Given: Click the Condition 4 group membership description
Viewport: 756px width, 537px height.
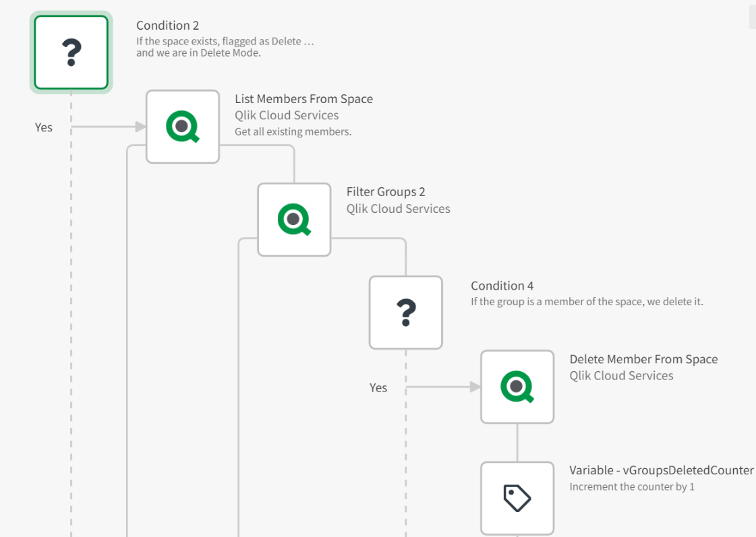Looking at the screenshot, I should pos(587,301).
